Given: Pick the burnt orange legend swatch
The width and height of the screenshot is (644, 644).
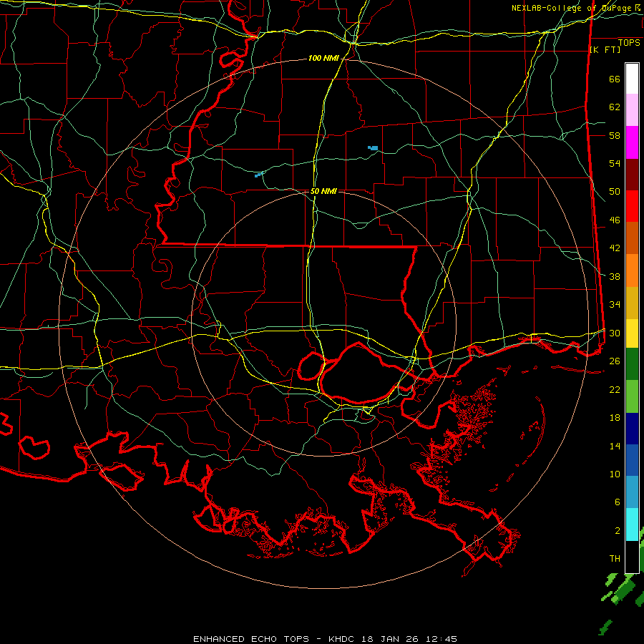Looking at the screenshot, I should pyautogui.click(x=632, y=238).
